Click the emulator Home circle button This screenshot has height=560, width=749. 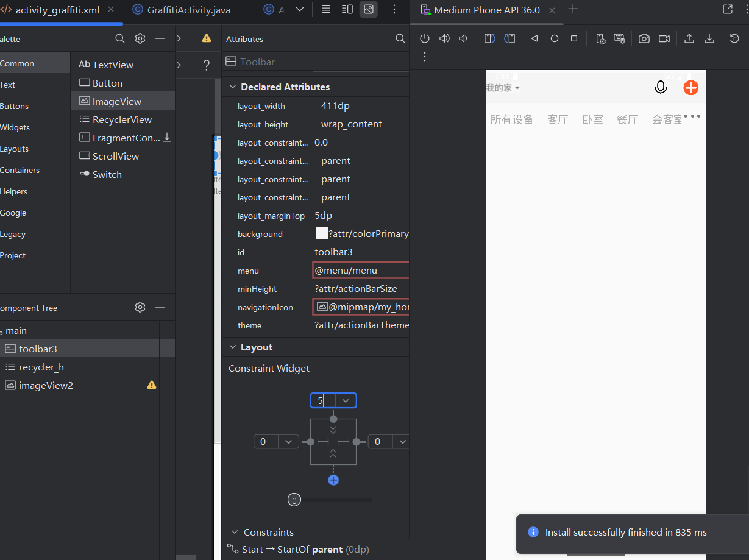pyautogui.click(x=555, y=38)
